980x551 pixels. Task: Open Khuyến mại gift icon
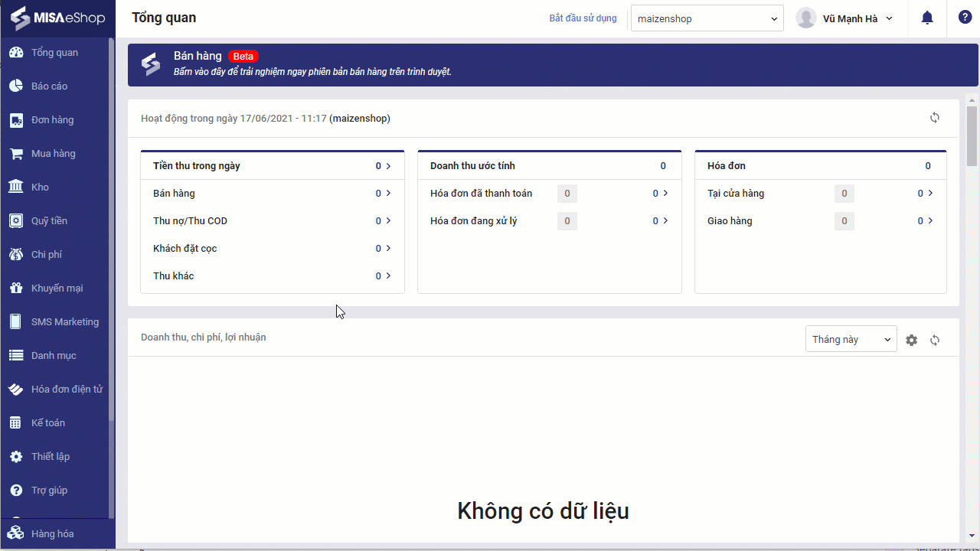click(x=16, y=289)
